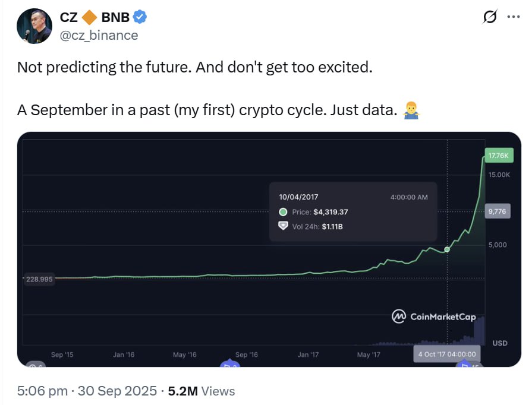
Task: Open the @cz_binance handle link
Action: pos(99,35)
